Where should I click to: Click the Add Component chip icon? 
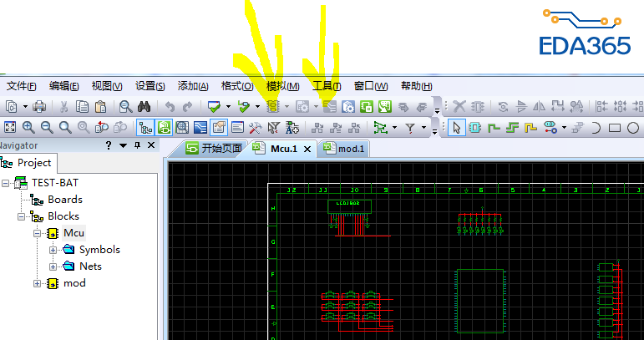pos(475,128)
